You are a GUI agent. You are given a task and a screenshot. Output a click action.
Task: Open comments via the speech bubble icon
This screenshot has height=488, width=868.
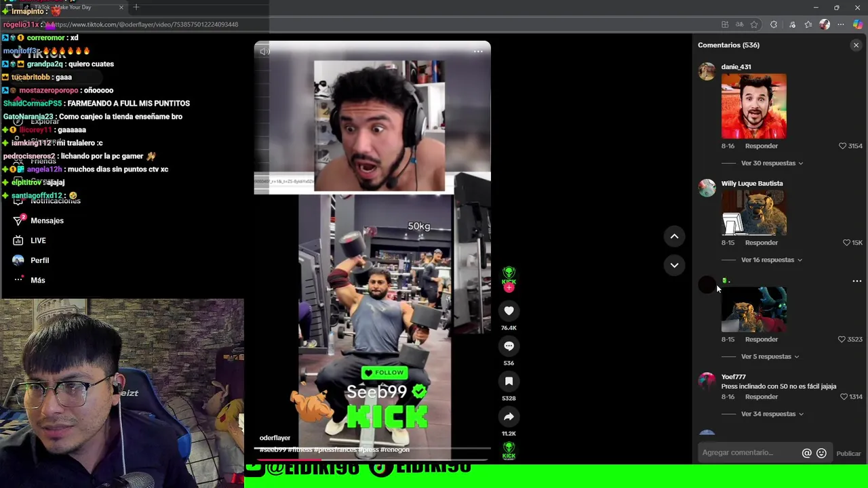(x=509, y=346)
